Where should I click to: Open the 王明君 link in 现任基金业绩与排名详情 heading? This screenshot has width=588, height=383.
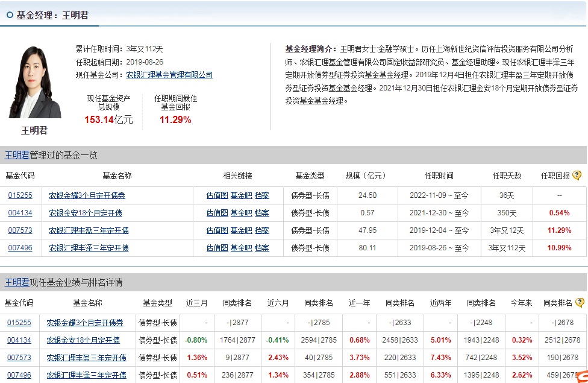pos(17,282)
